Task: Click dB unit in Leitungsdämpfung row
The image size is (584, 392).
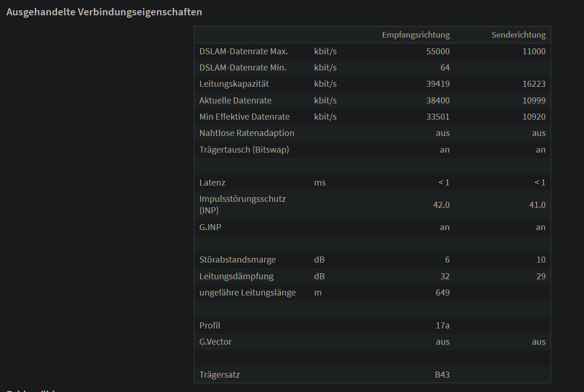Action: point(319,276)
